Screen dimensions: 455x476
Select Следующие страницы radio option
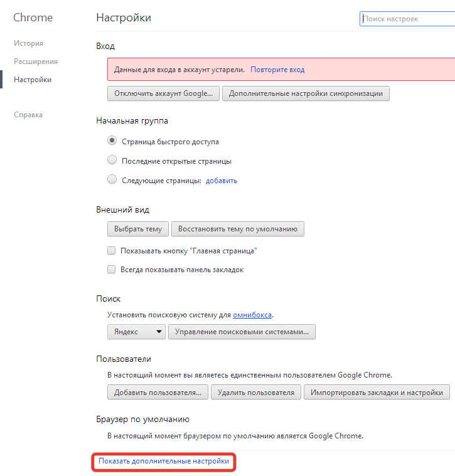(x=112, y=179)
